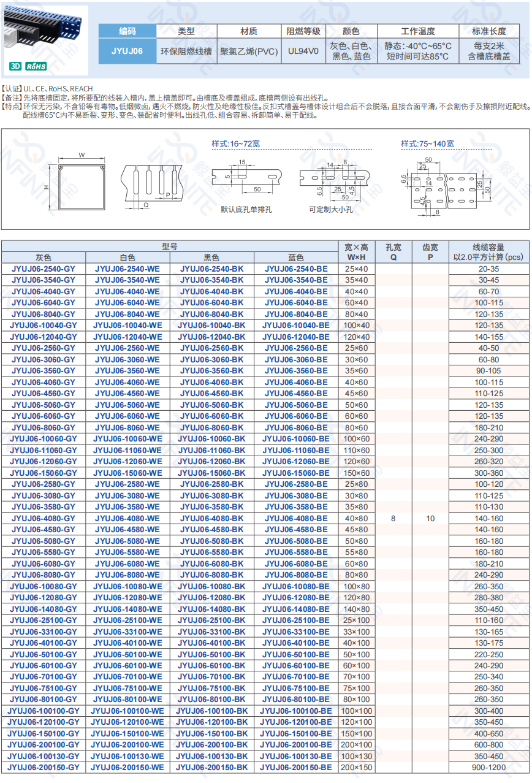The height and width of the screenshot is (783, 532).
Task: Open model JYUJ06-10060-BK
Action: 211,439
